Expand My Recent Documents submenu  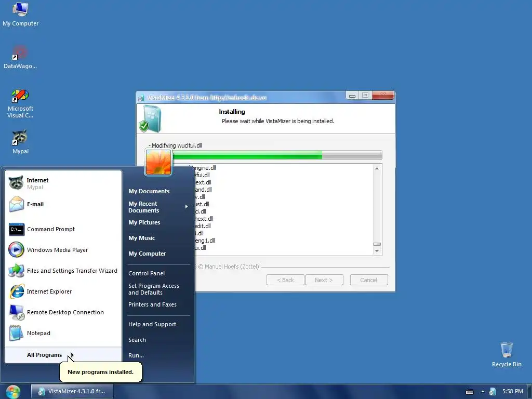tap(158, 207)
